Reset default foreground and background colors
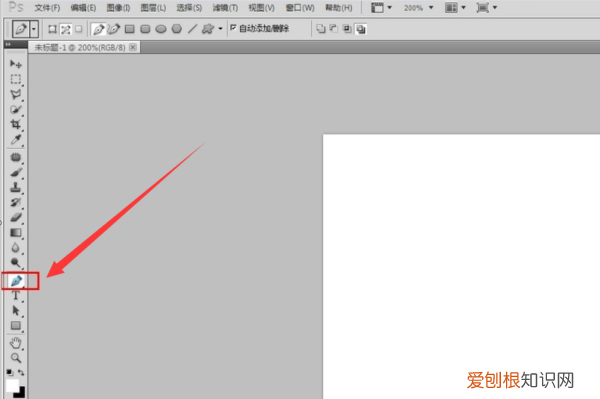 pyautogui.click(x=10, y=372)
